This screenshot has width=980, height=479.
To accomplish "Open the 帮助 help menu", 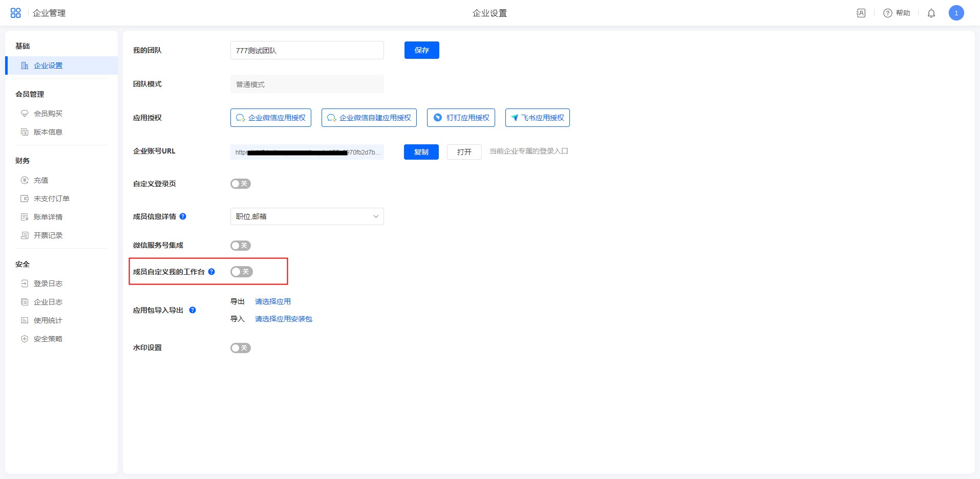I will point(897,13).
